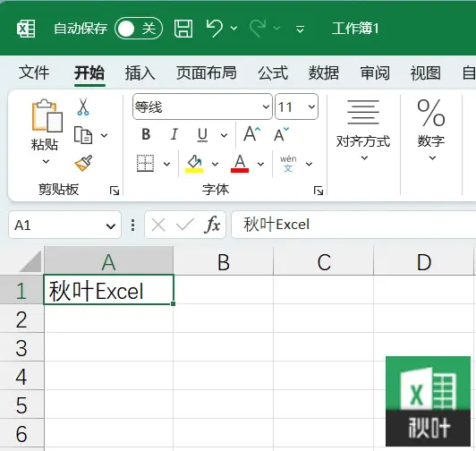Decrease font size with the smaller A
This screenshot has height=451, width=476.
[x=281, y=134]
